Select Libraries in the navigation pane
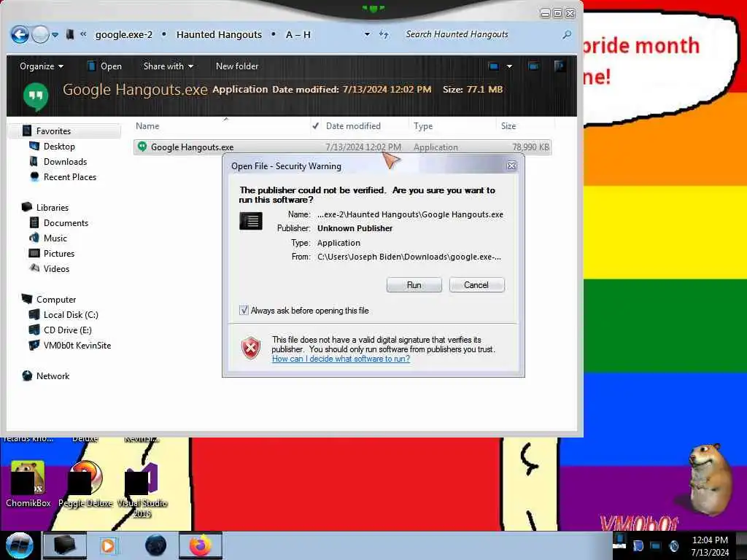This screenshot has height=560, width=747. pyautogui.click(x=53, y=208)
